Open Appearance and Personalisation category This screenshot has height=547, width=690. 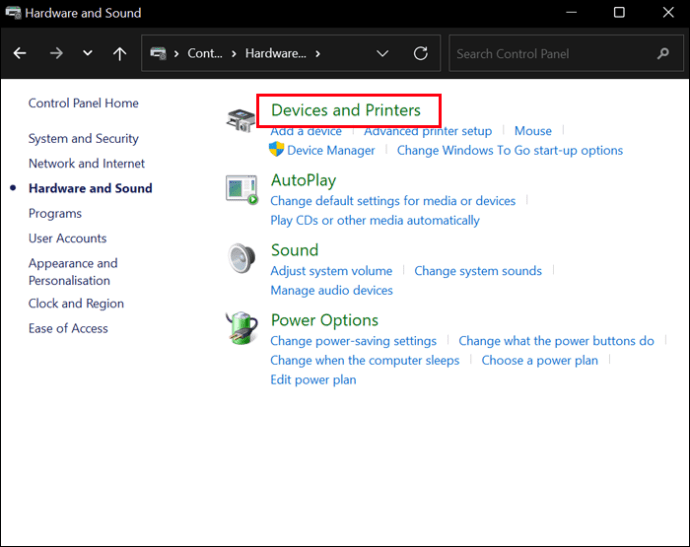pyautogui.click(x=73, y=272)
